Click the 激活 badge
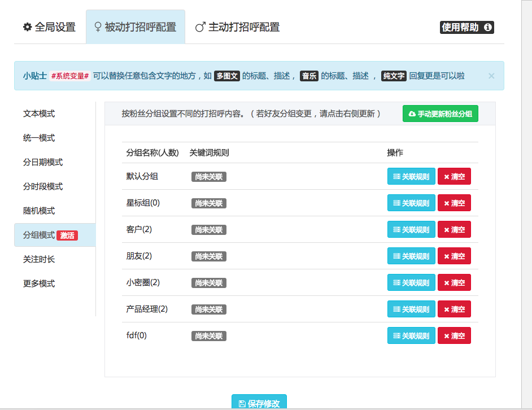The height and width of the screenshot is (410, 532). tap(67, 235)
